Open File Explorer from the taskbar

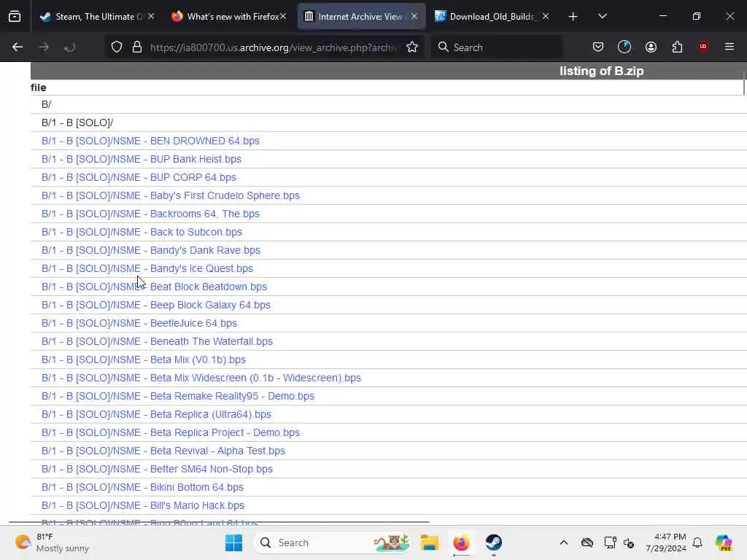(x=429, y=542)
